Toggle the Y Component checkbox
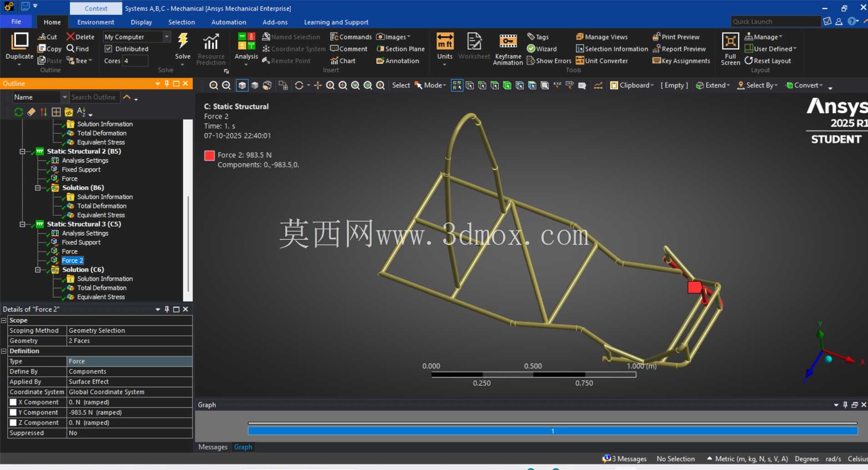 point(13,412)
